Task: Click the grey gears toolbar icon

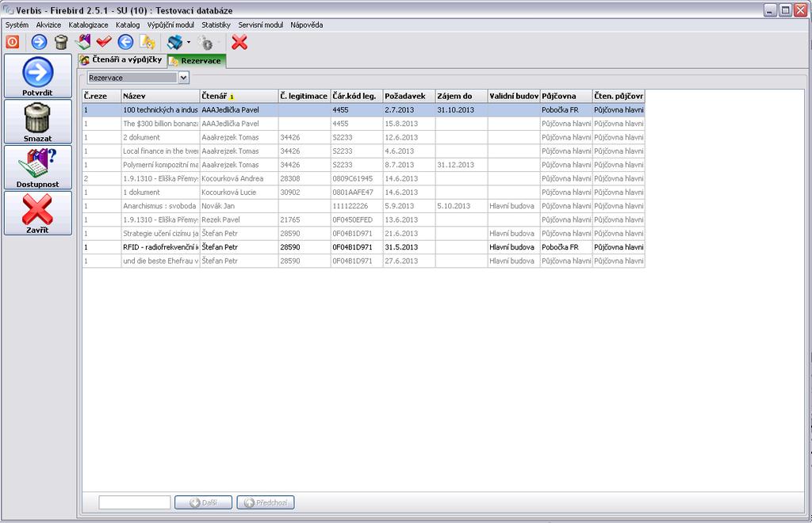Action: [206, 42]
